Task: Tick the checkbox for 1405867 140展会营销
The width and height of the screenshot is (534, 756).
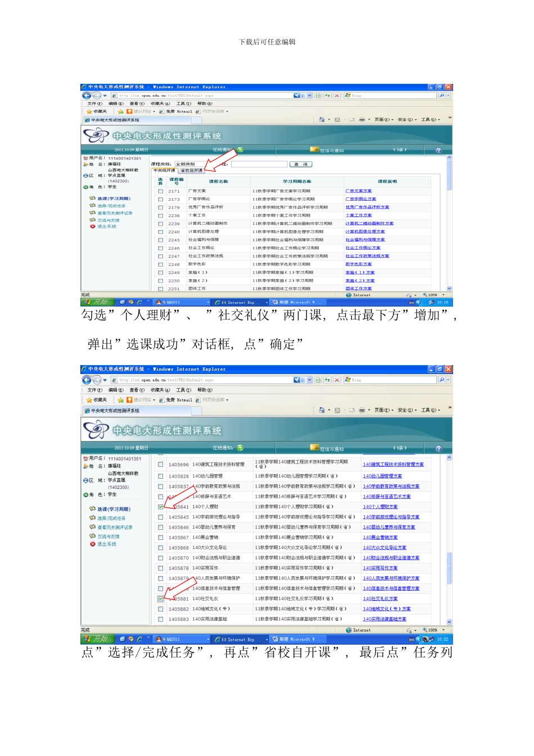Action: tap(161, 538)
